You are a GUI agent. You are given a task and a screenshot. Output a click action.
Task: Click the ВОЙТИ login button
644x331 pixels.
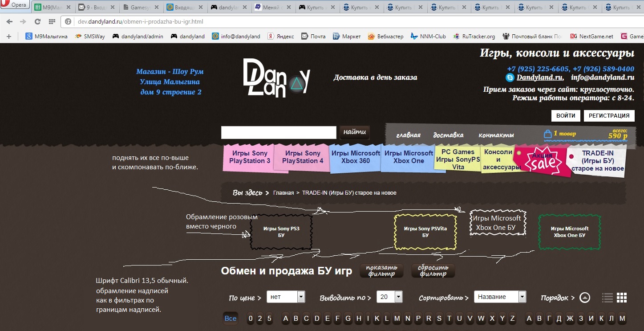(x=566, y=115)
